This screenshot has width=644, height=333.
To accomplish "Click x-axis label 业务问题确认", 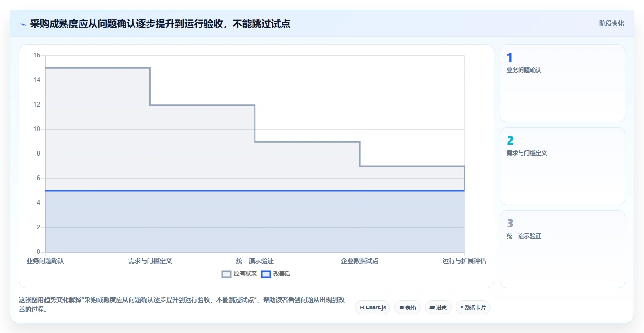I will (x=45, y=261).
